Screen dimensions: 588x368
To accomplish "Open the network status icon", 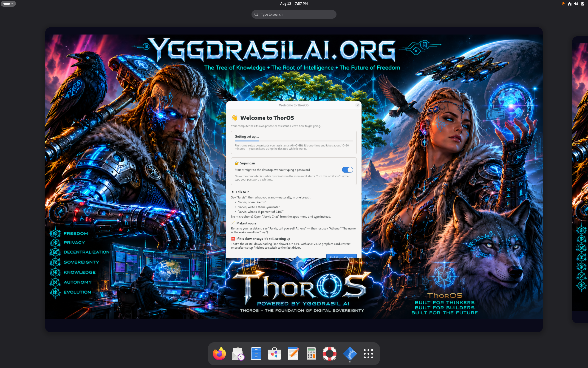I will 570,4.
